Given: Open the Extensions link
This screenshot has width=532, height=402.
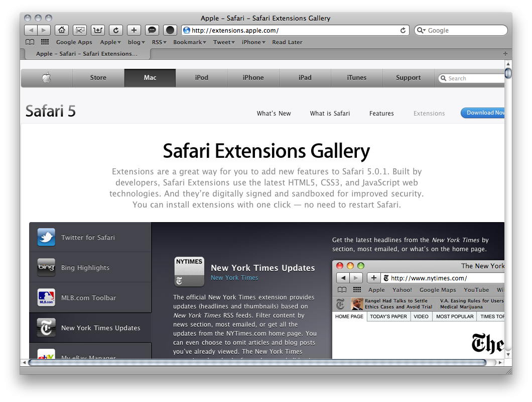Looking at the screenshot, I should pos(429,113).
